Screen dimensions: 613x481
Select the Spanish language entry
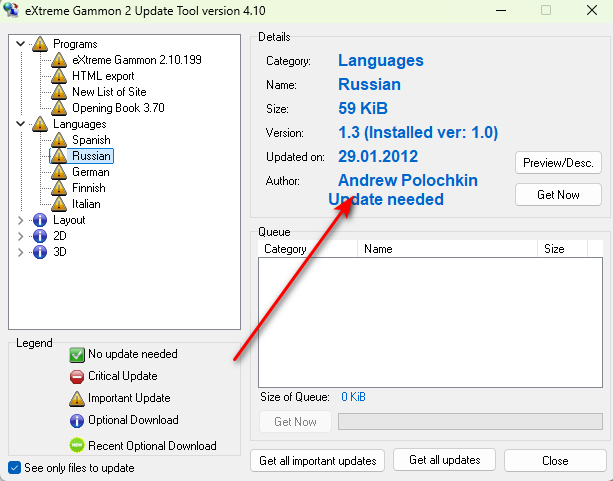[91, 140]
